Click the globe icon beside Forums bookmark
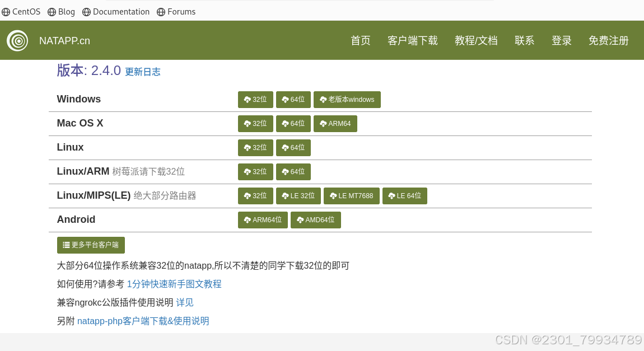 point(161,12)
